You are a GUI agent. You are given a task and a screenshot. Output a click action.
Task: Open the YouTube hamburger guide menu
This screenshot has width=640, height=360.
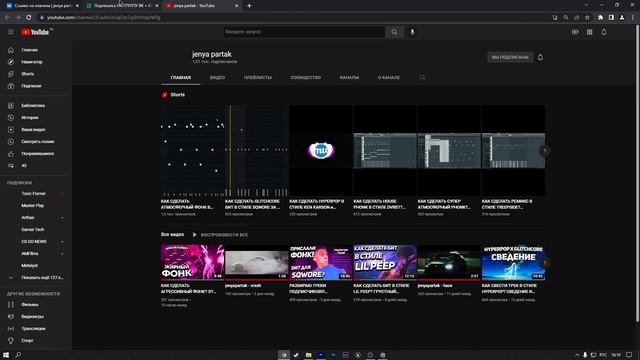(11, 32)
